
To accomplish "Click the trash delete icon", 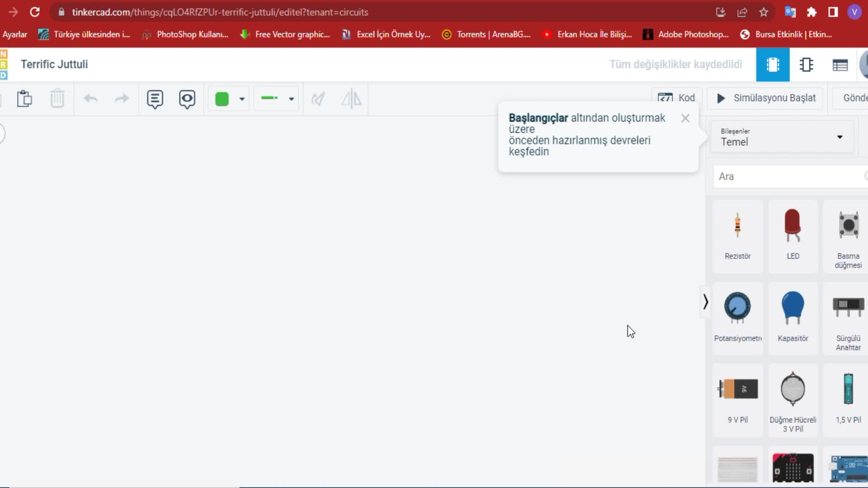I will [57, 99].
